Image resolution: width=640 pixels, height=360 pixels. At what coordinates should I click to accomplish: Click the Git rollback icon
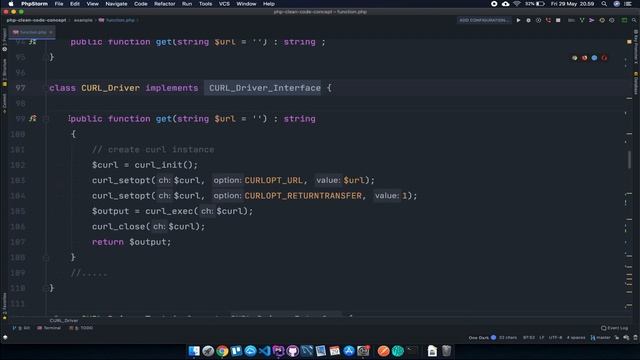click(611, 20)
